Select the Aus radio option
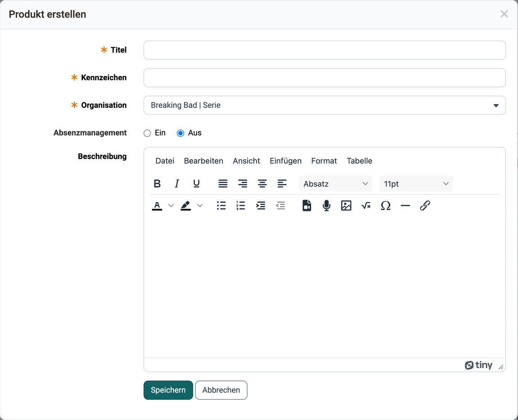 tap(180, 133)
